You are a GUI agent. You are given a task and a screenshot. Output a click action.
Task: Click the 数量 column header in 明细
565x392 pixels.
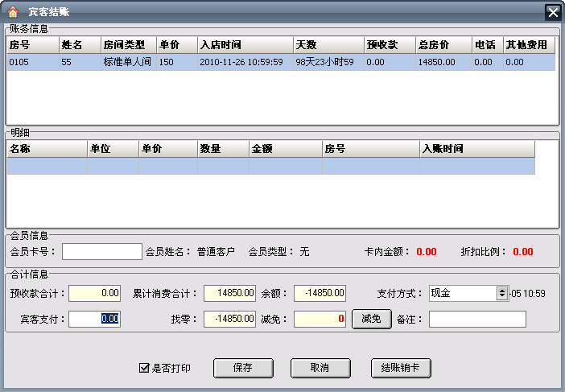pyautogui.click(x=223, y=149)
